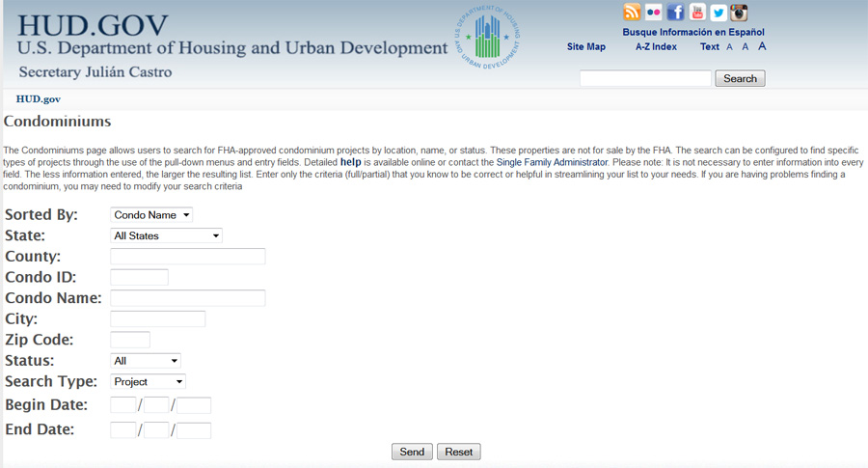Select the largest text size A
This screenshot has height=468, width=868.
pyautogui.click(x=762, y=46)
